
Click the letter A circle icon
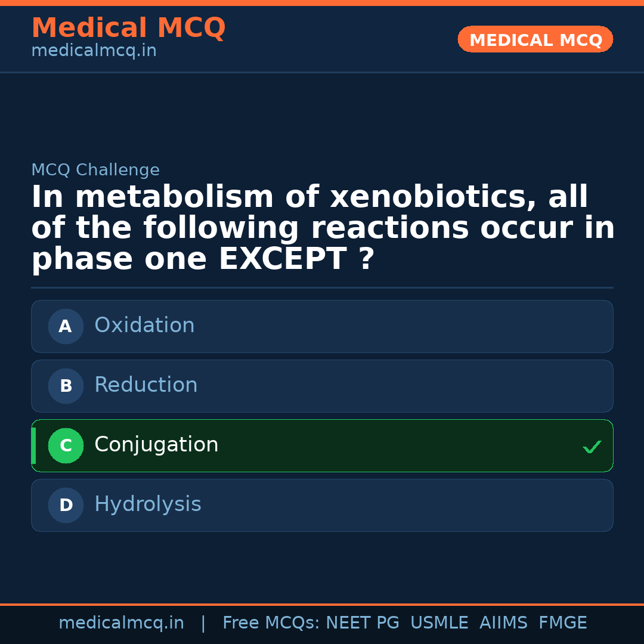tap(66, 326)
